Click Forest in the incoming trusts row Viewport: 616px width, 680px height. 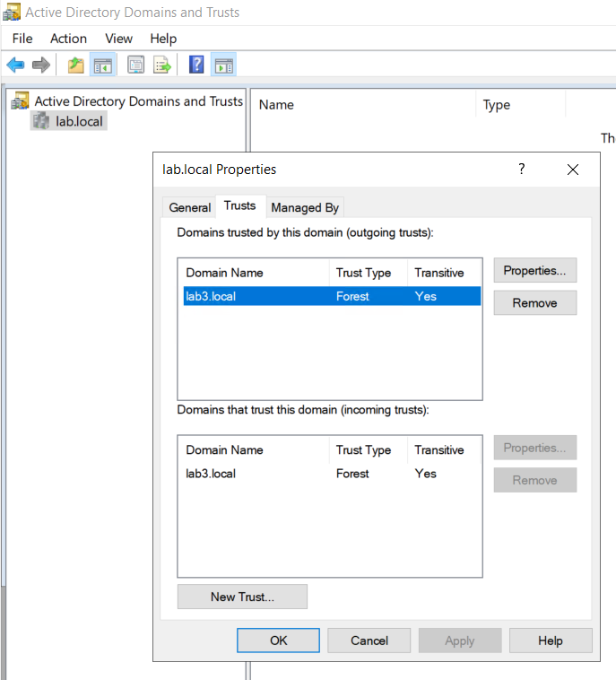(352, 474)
